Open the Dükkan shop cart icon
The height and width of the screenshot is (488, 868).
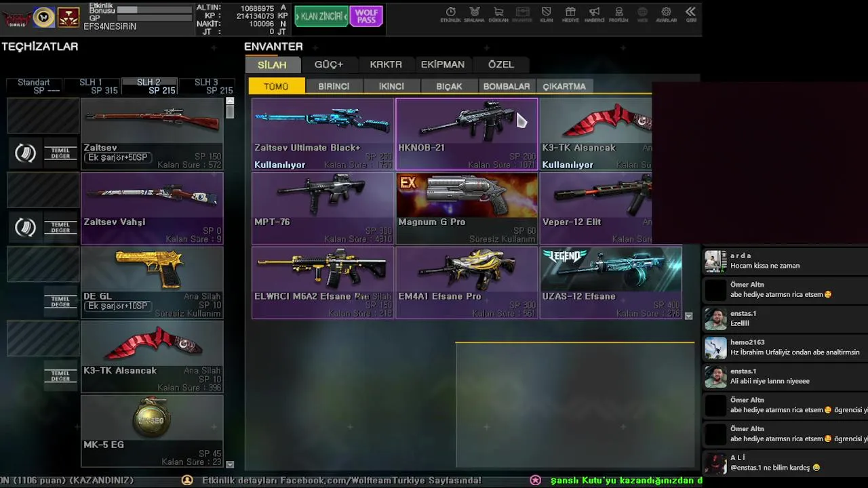498,14
